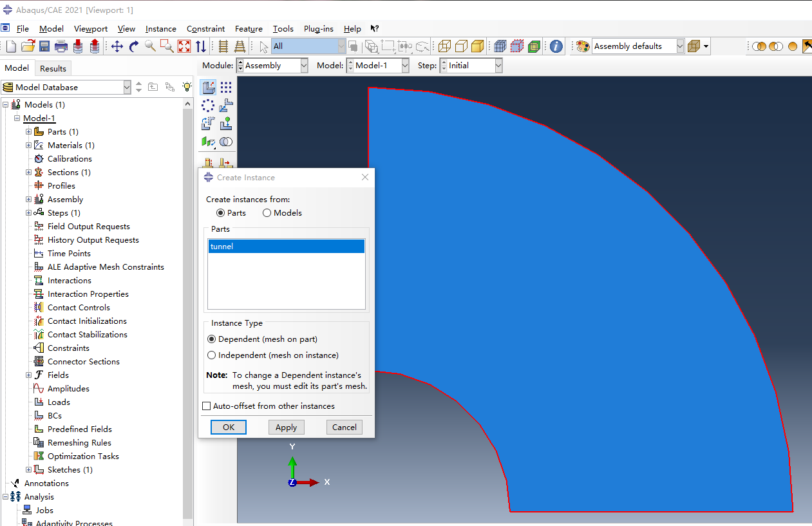This screenshot has width=812, height=526.
Task: Open a model database with the folder icon
Action: pyautogui.click(x=28, y=46)
